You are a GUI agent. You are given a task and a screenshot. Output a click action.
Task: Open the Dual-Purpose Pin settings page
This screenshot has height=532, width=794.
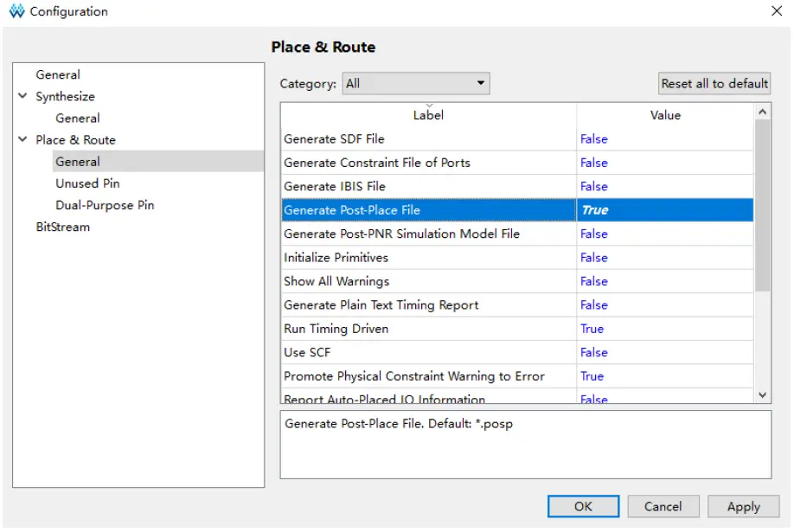coord(103,205)
